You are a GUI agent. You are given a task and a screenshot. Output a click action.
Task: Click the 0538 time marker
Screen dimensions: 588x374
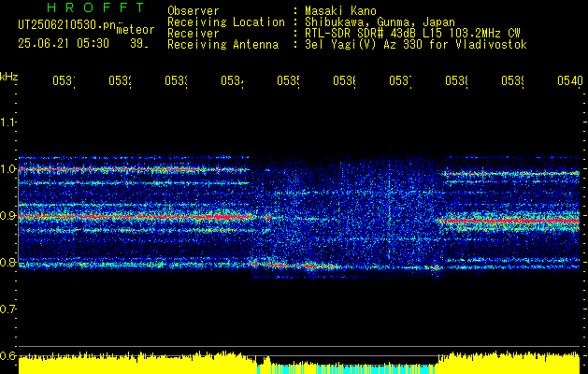pos(456,80)
